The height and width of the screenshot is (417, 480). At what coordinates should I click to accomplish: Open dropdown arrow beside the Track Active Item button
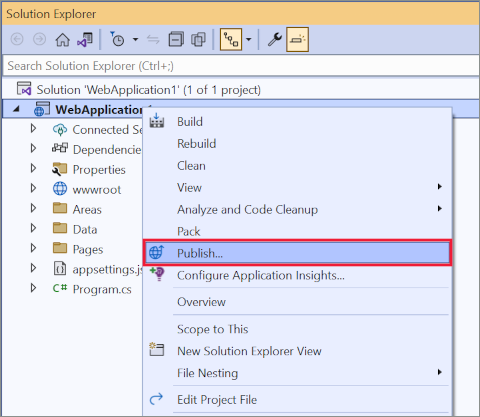click(x=249, y=39)
